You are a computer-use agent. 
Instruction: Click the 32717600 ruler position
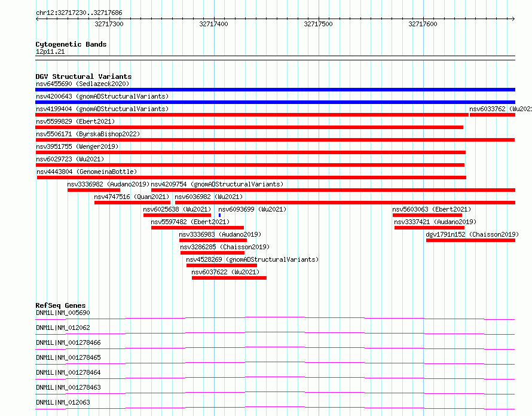click(x=423, y=24)
